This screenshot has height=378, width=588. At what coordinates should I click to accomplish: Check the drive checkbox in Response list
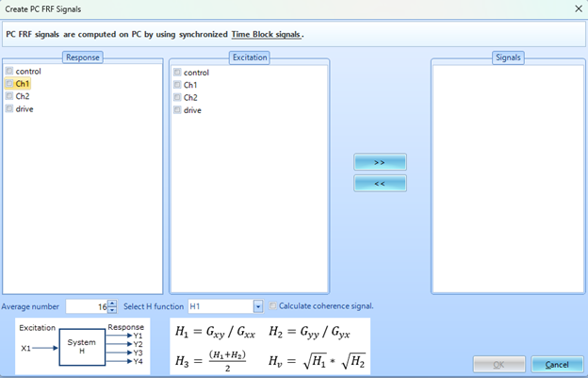[9, 108]
